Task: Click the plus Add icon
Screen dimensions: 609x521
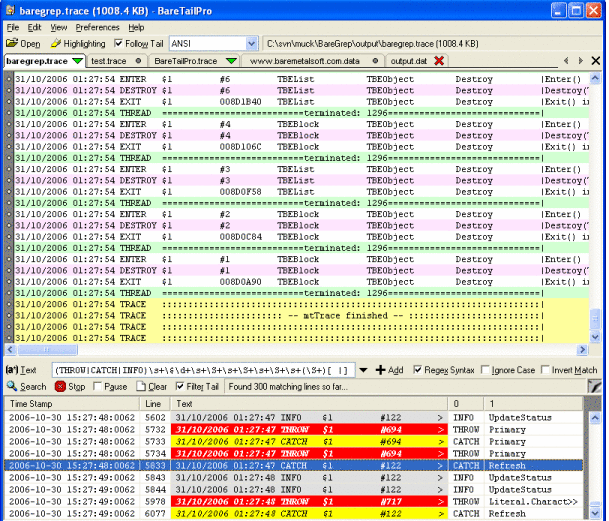Action: (380, 370)
